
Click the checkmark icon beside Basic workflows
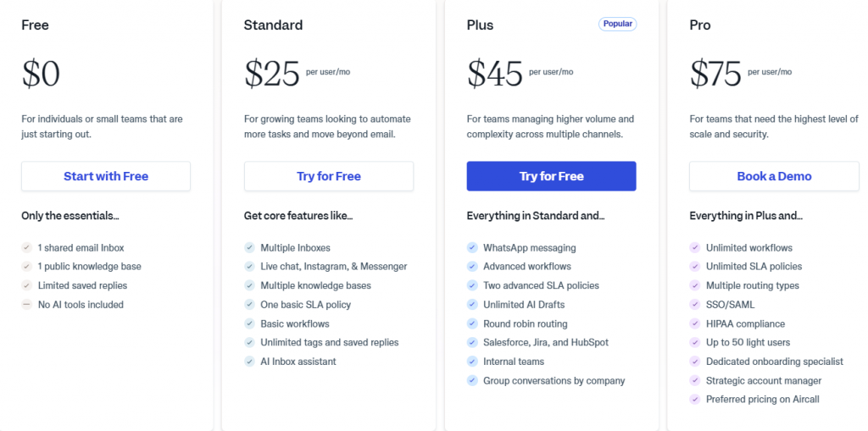click(x=249, y=323)
